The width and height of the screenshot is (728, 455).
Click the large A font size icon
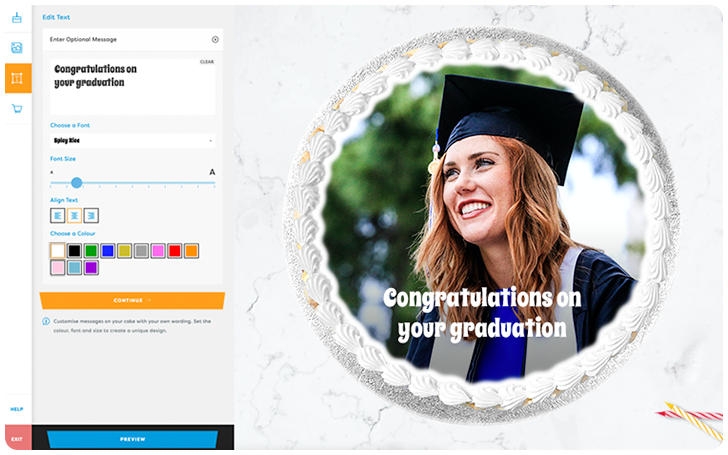tap(212, 172)
